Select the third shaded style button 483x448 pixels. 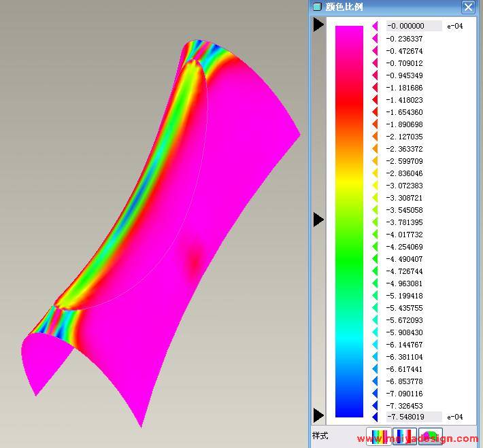[x=430, y=436]
